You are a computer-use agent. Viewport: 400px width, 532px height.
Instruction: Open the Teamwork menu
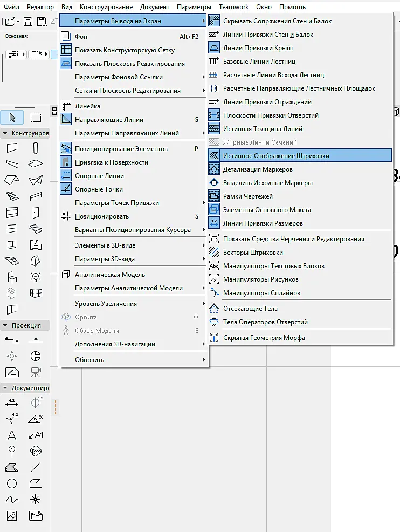(x=233, y=7)
